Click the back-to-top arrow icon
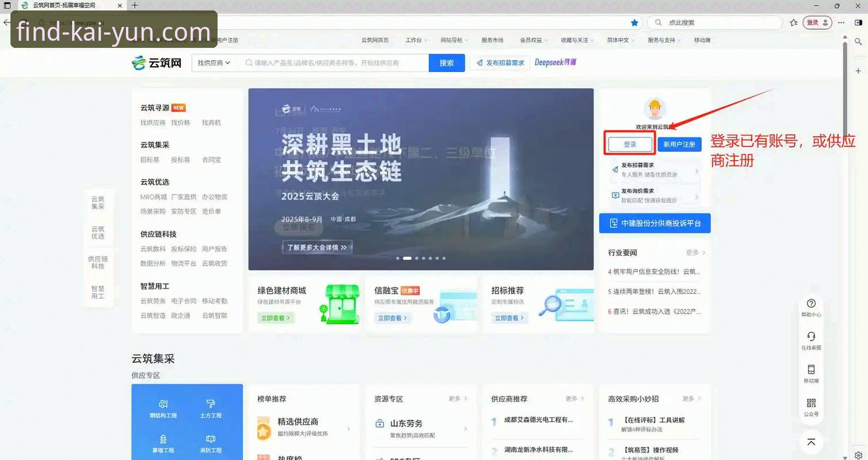 coord(811,442)
